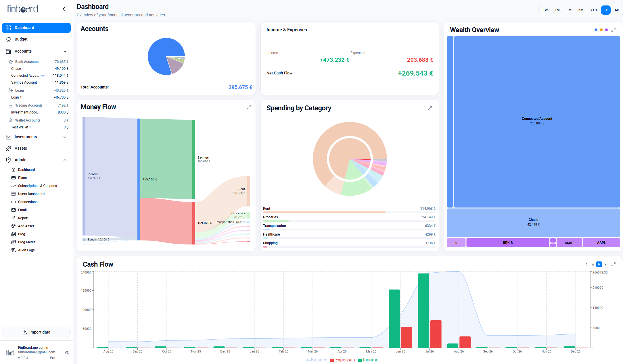The height and width of the screenshot is (364, 623).
Task: Open the Audit Logs admin page
Action: [x=26, y=250]
